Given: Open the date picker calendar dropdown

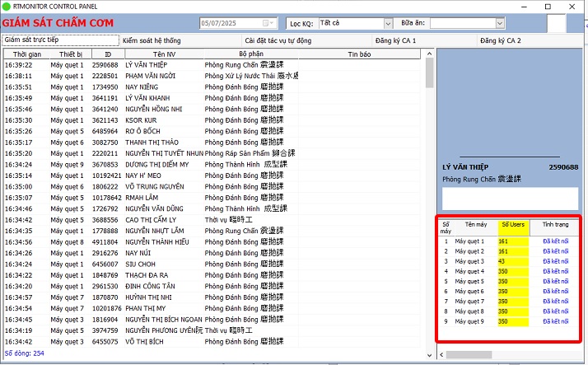Looking at the screenshot, I should pos(268,23).
